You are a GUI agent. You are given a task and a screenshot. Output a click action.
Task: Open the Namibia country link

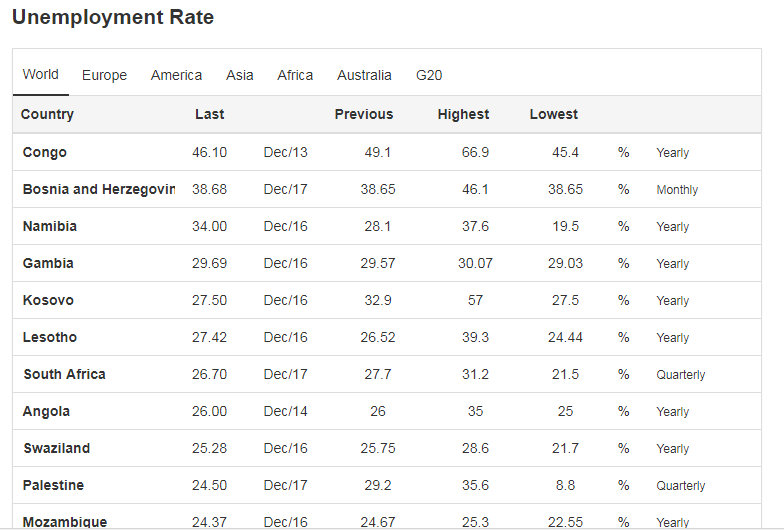(x=50, y=226)
